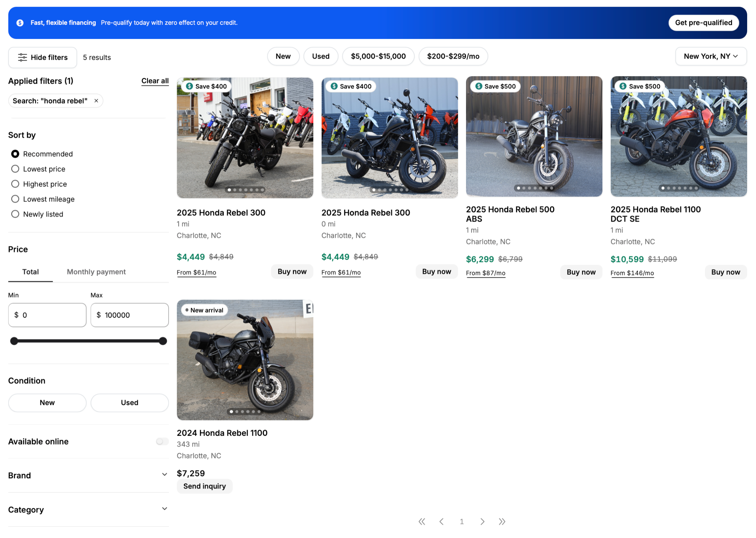
Task: Open From $87/mo financing link
Action: click(x=486, y=273)
